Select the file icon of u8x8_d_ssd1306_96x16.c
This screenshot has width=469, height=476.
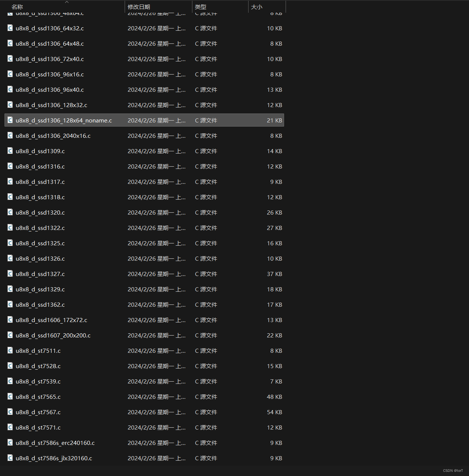pos(10,74)
